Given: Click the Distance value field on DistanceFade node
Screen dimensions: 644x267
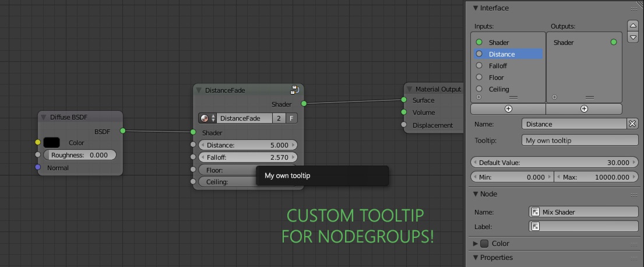Looking at the screenshot, I should (x=248, y=145).
